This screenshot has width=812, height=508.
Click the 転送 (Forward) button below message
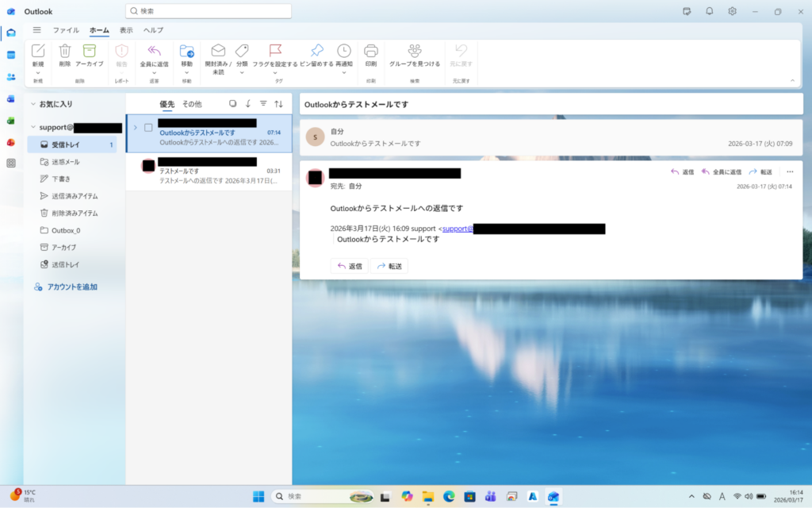(x=389, y=266)
